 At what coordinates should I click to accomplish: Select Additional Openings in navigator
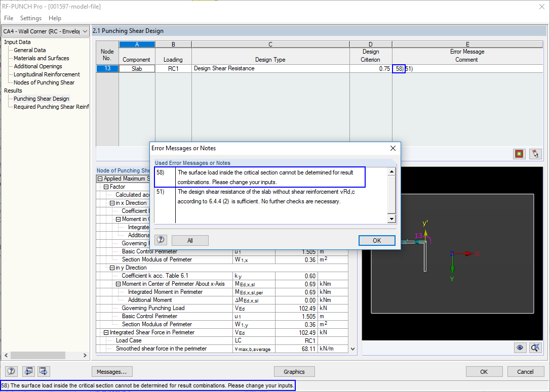[38, 66]
